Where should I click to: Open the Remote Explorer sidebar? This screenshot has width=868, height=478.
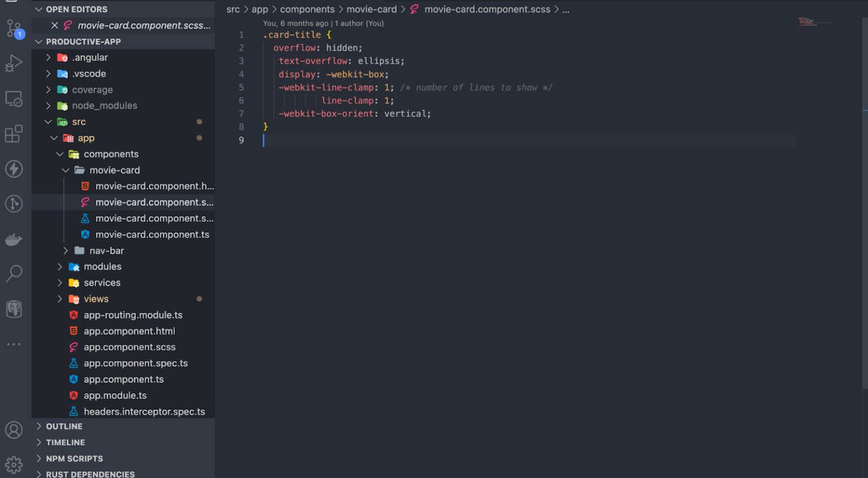click(x=14, y=99)
